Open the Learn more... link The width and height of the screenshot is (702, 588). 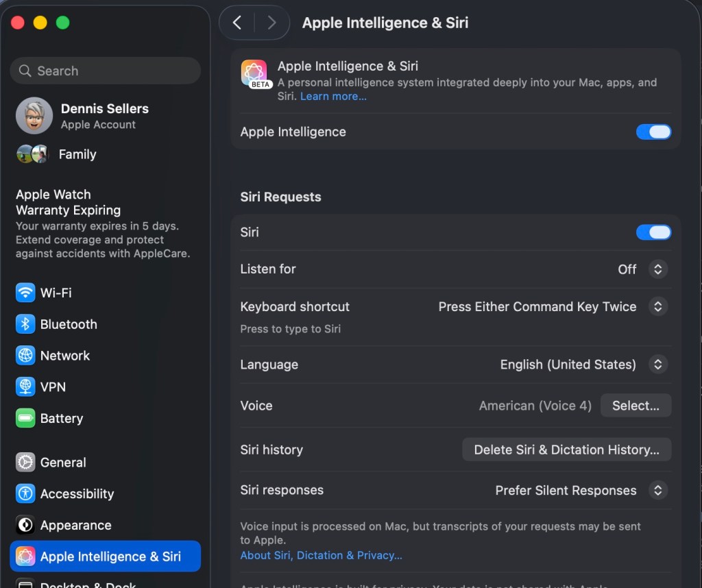(334, 96)
